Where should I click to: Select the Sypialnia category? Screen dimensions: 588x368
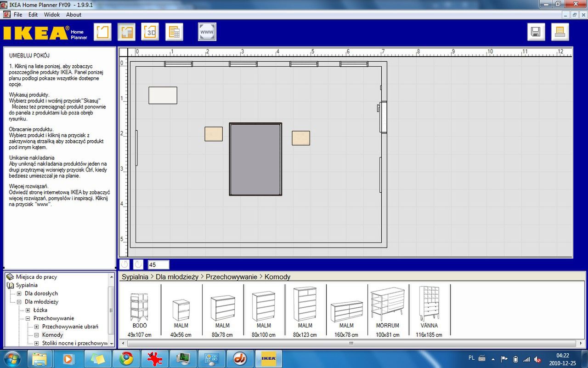click(27, 285)
